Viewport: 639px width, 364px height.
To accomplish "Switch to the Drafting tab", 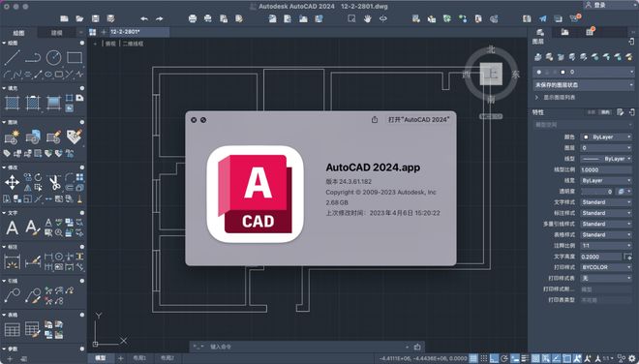I will (x=18, y=33).
